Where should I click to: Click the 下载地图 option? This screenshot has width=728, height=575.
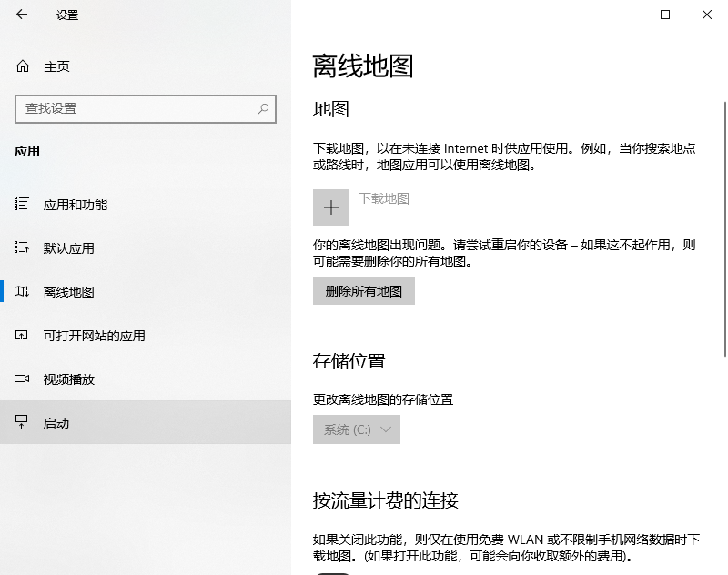click(384, 200)
